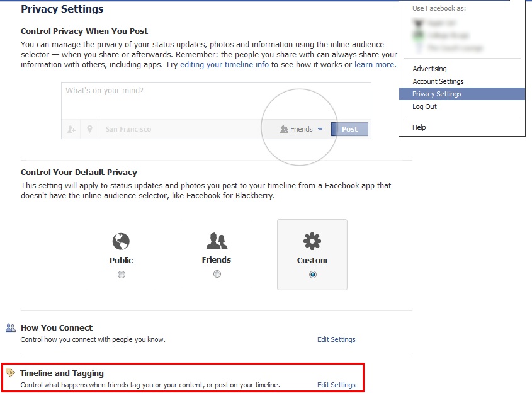The width and height of the screenshot is (532, 393).
Task: Click the gear icon above Custom
Action: coord(312,241)
